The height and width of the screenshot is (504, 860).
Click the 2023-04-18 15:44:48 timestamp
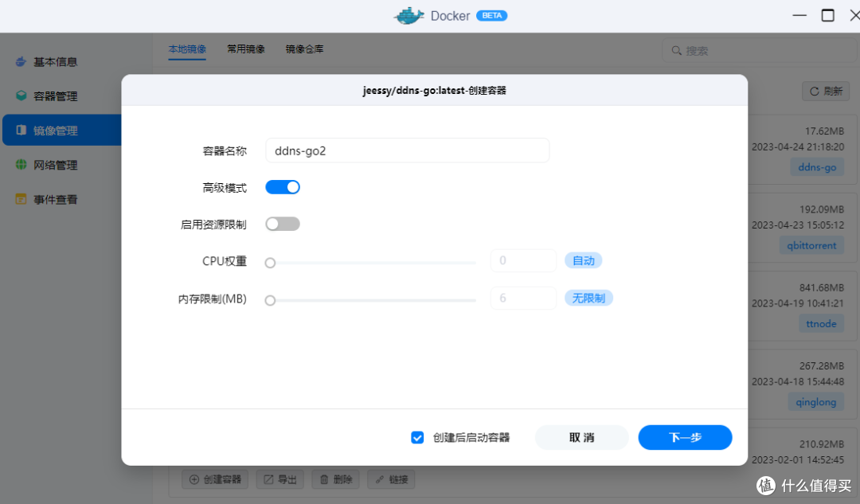pos(797,381)
